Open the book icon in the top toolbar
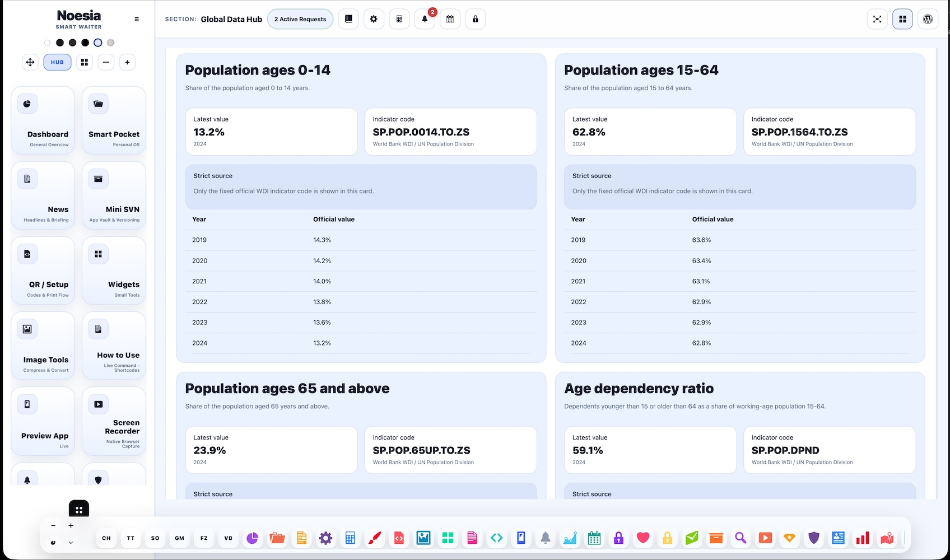Screen dimensions: 950x560 [x=348, y=19]
